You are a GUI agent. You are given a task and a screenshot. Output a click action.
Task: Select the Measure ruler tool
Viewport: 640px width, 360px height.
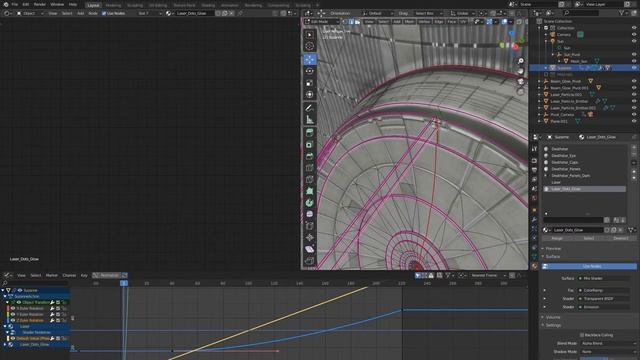[x=309, y=120]
